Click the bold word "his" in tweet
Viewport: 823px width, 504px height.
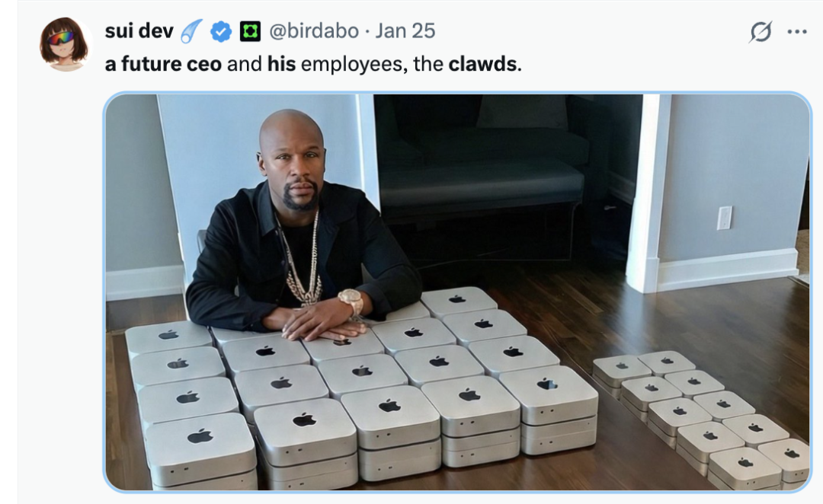point(281,64)
